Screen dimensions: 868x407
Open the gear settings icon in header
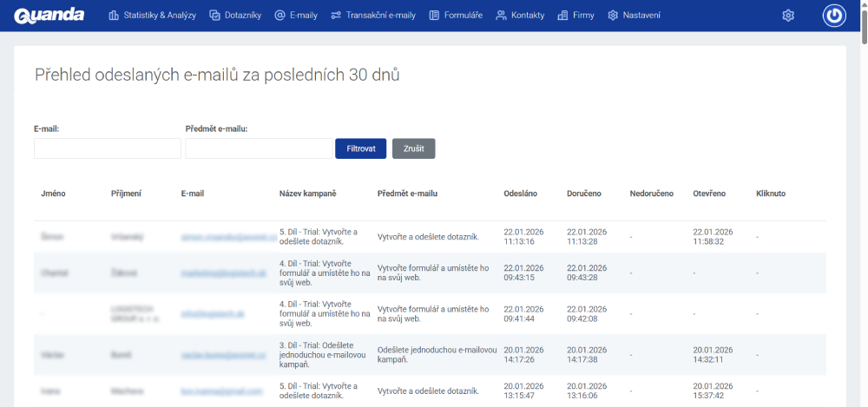(x=788, y=16)
